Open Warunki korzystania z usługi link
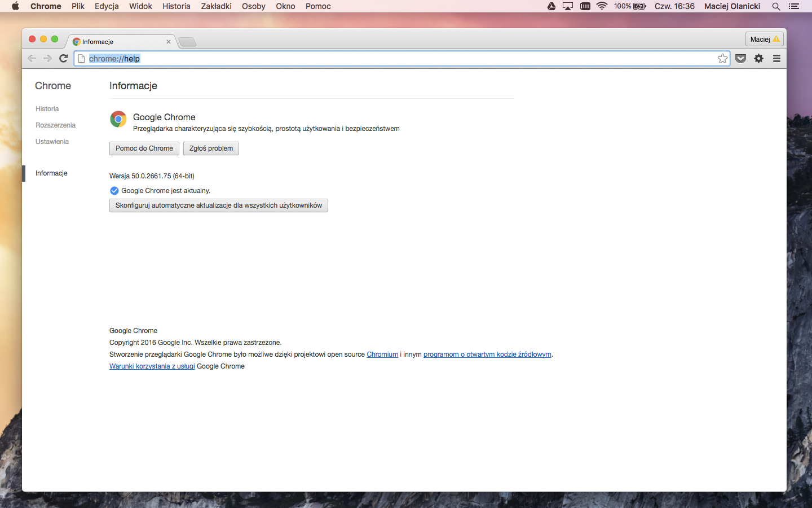The height and width of the screenshot is (508, 812). coord(152,366)
